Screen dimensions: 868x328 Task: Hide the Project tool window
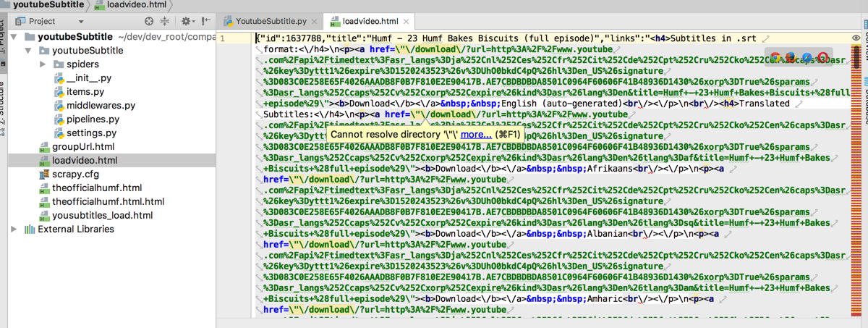[205, 22]
